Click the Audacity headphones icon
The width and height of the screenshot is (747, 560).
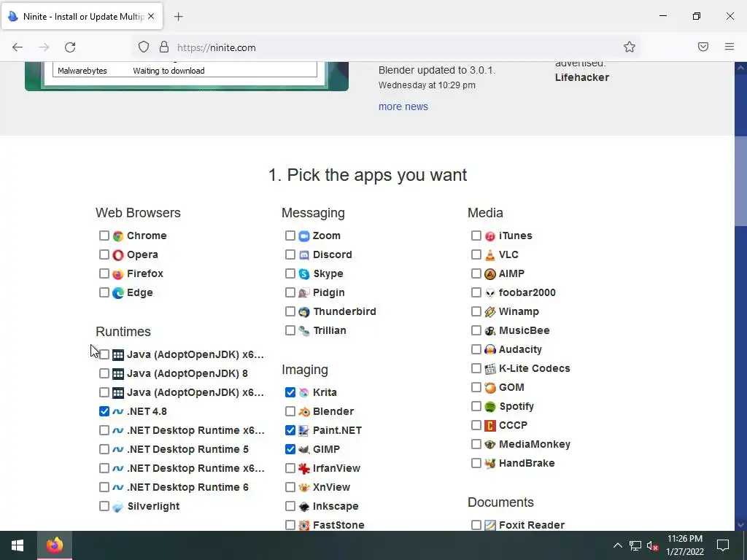(x=489, y=349)
